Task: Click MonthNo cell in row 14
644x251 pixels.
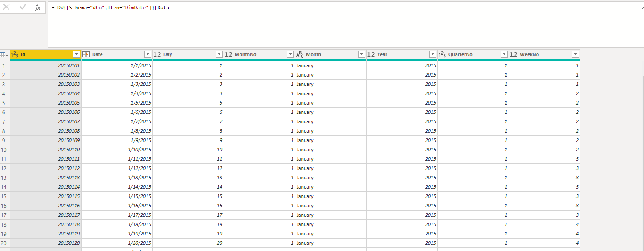Action: (259, 187)
